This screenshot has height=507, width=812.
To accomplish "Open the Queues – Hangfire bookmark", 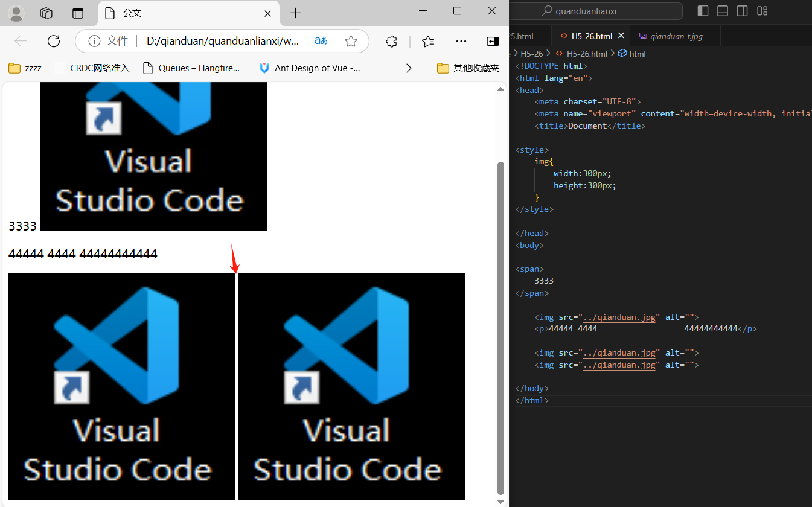I will (x=191, y=68).
